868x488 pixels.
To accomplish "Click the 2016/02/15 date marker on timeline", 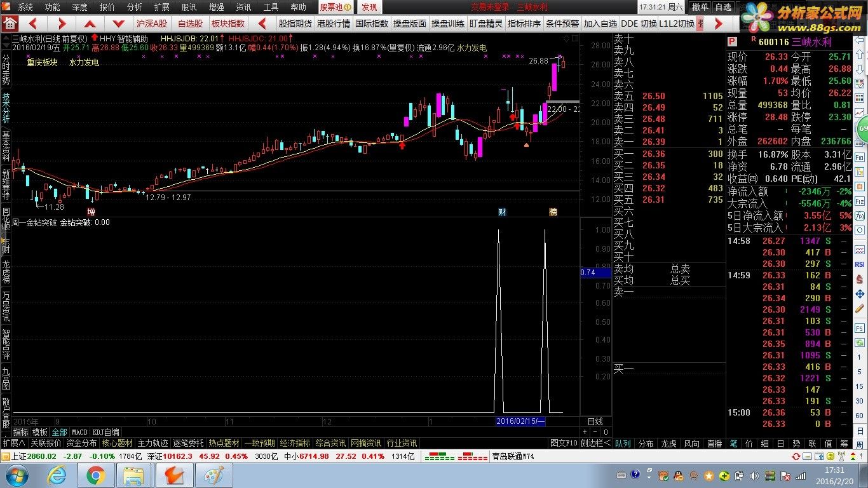I will point(520,421).
